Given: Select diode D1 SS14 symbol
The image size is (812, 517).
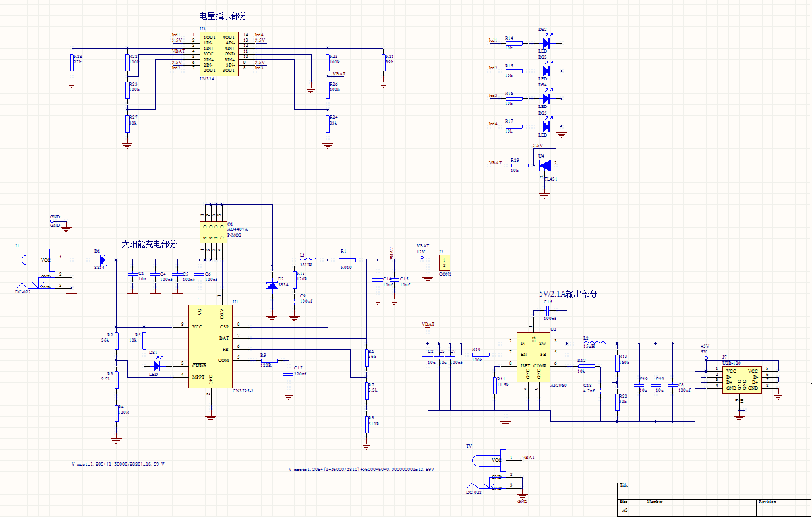Looking at the screenshot, I should click(101, 260).
